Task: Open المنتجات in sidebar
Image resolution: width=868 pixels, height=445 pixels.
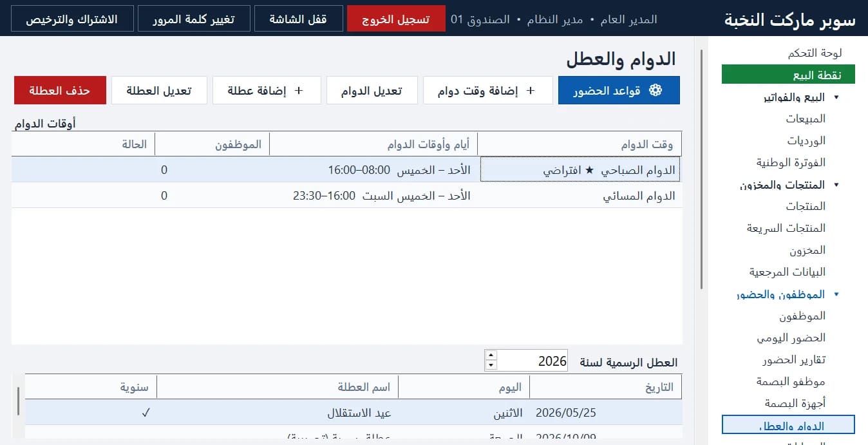Action: click(806, 206)
